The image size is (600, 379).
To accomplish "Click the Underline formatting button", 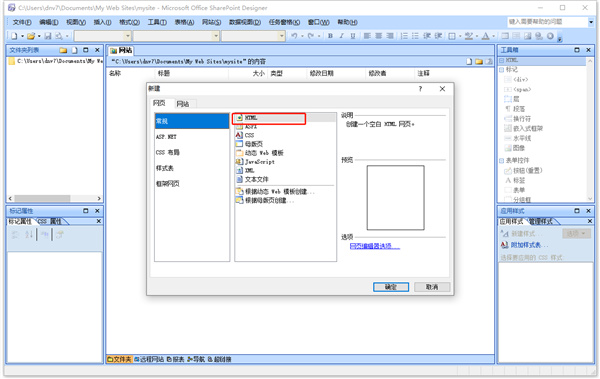I will 353,36.
